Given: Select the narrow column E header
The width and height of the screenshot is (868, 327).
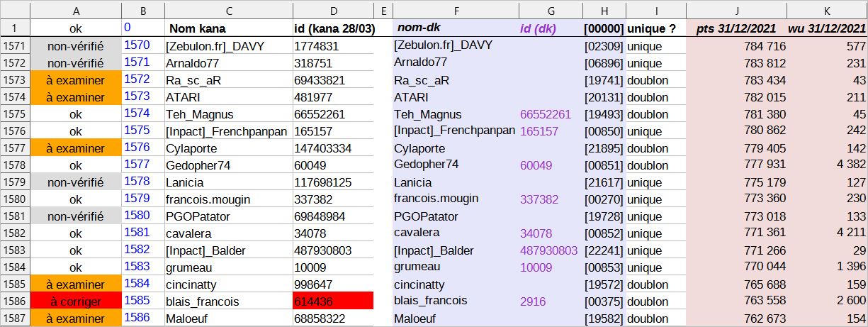Looking at the screenshot, I should tap(383, 11).
